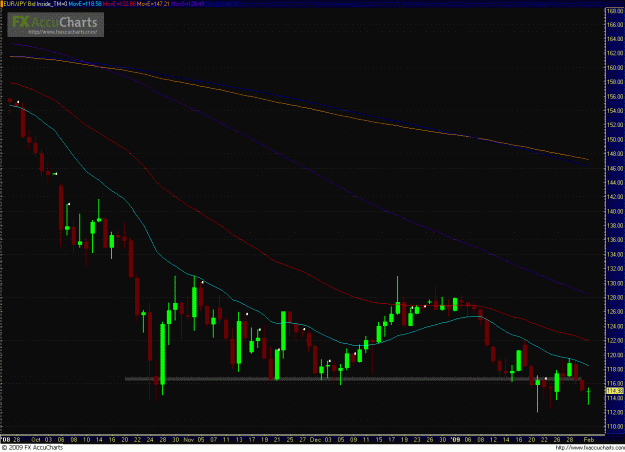The image size is (625, 452).
Task: Select the purple MovS=128.49 indicator label
Action: pos(187,4)
